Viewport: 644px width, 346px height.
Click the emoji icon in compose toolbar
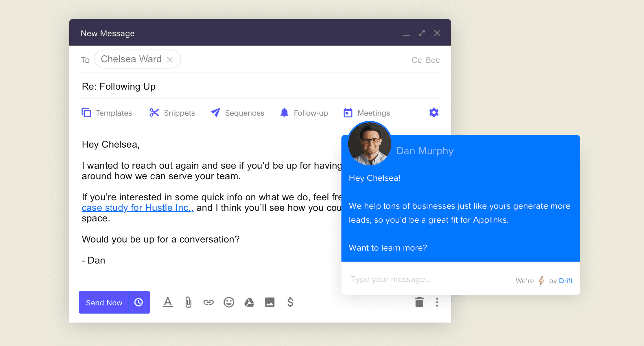229,302
